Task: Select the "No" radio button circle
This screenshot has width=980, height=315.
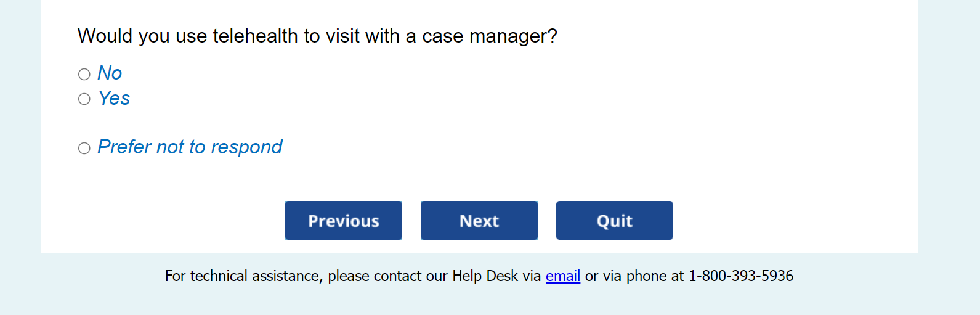Action: pos(84,74)
